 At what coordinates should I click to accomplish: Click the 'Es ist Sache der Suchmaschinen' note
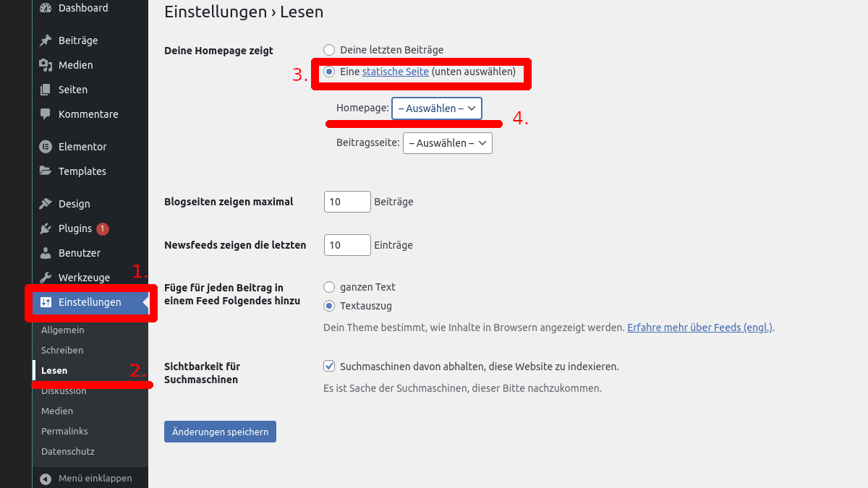coord(462,388)
